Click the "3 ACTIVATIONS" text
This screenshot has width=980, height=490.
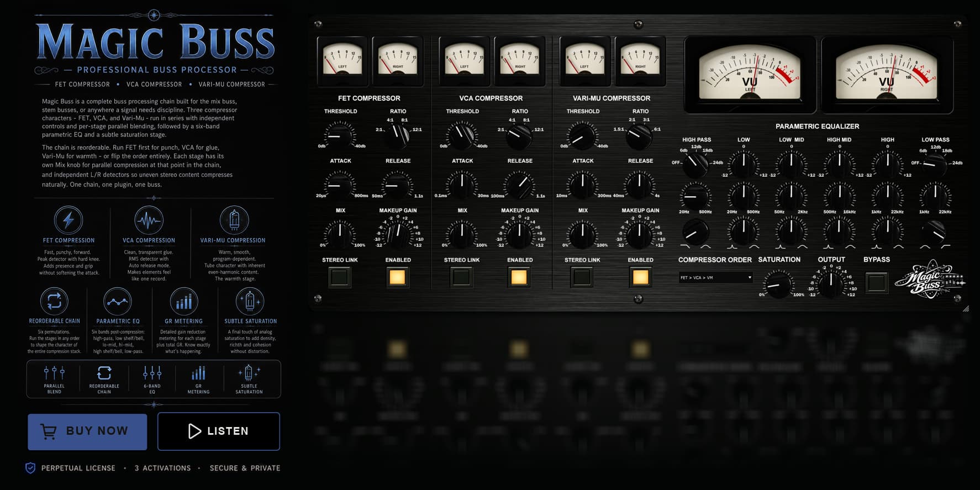(x=162, y=468)
